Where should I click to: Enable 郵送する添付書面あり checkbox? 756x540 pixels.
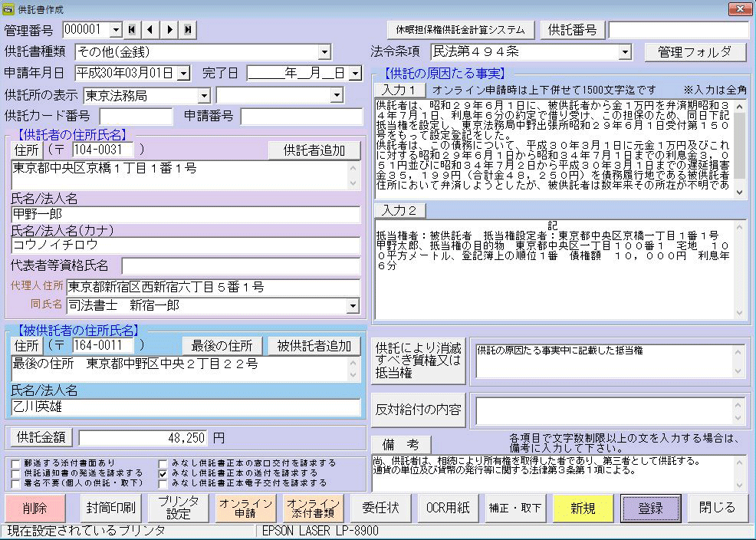pos(16,463)
